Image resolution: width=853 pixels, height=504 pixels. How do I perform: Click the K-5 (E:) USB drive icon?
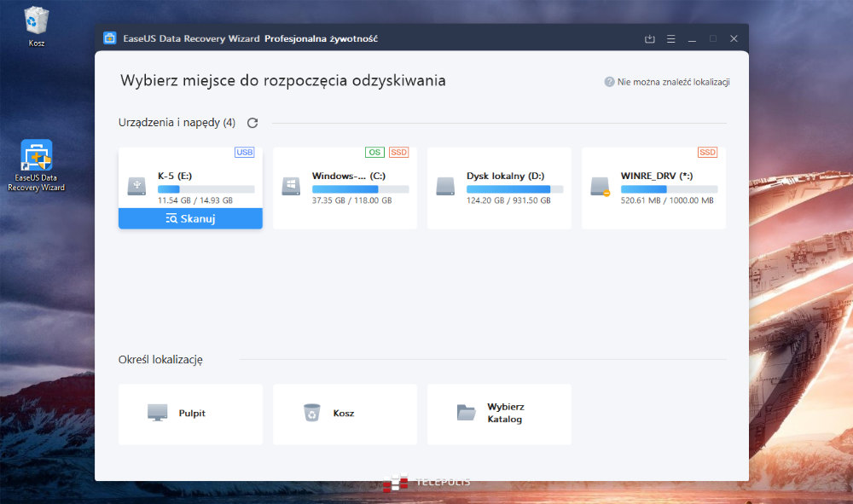[x=136, y=187]
